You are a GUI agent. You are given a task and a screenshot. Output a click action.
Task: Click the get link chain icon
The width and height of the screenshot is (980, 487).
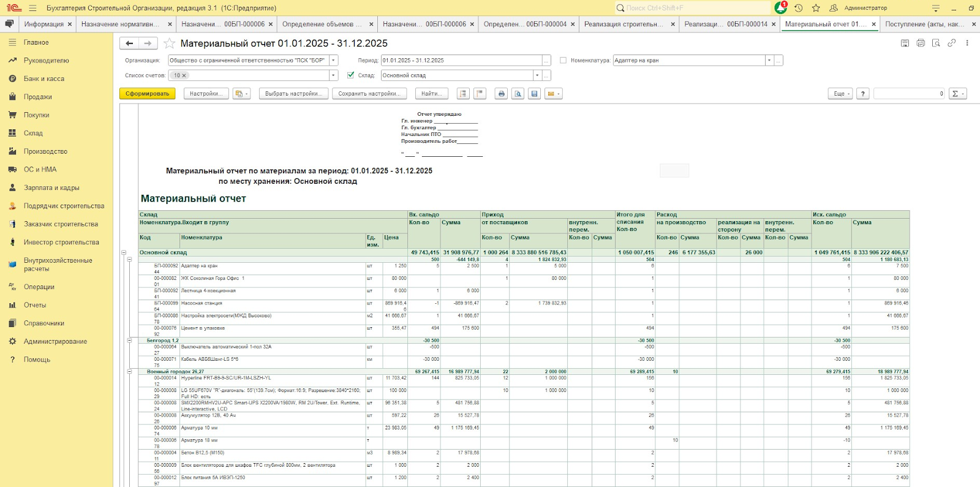tap(951, 43)
